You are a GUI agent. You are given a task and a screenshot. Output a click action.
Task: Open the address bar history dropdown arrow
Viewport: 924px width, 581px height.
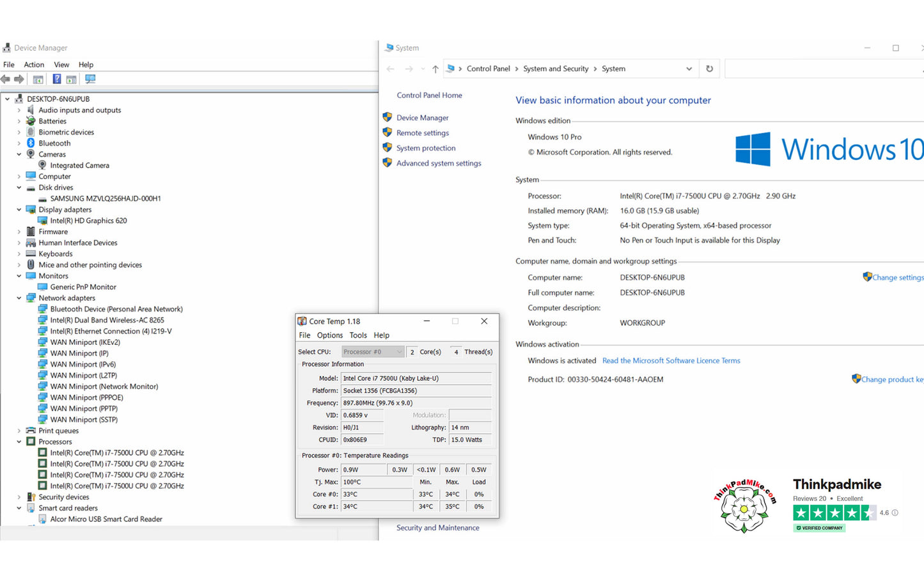(689, 69)
